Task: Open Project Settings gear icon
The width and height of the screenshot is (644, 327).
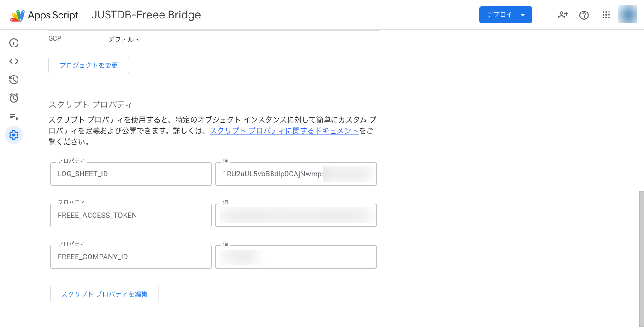Action: click(14, 135)
